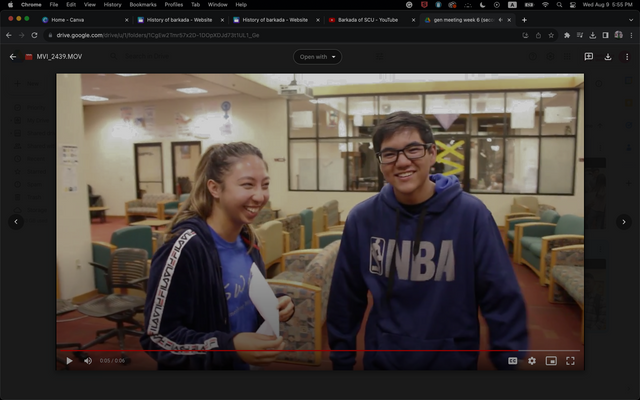The image size is (640, 400).
Task: Enter fullscreen video mode
Action: pyautogui.click(x=571, y=360)
